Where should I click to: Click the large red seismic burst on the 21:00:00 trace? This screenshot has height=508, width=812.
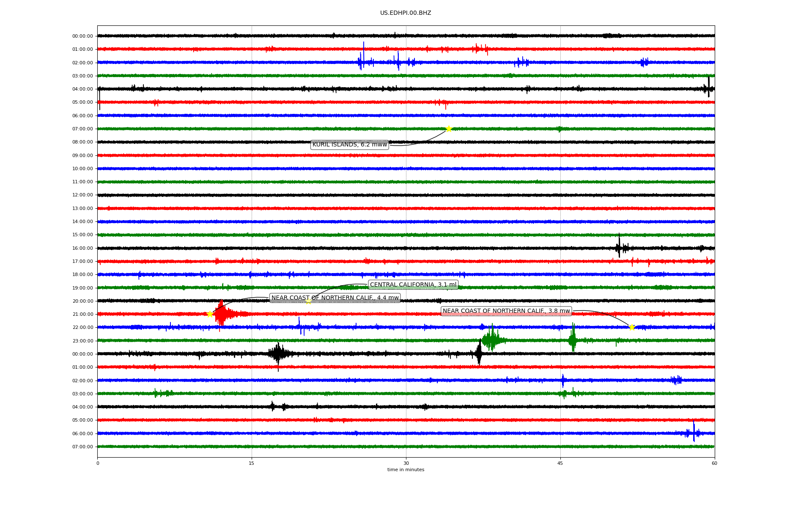point(221,314)
